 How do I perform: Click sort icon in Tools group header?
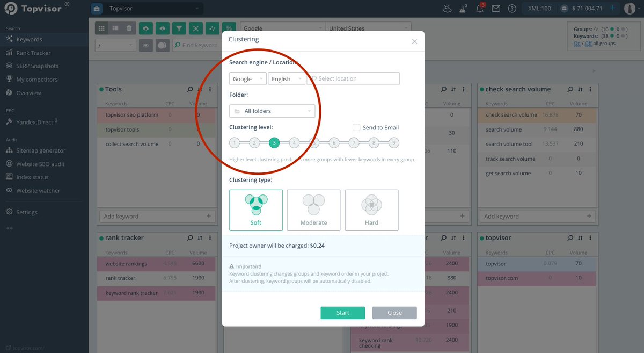pyautogui.click(x=200, y=89)
